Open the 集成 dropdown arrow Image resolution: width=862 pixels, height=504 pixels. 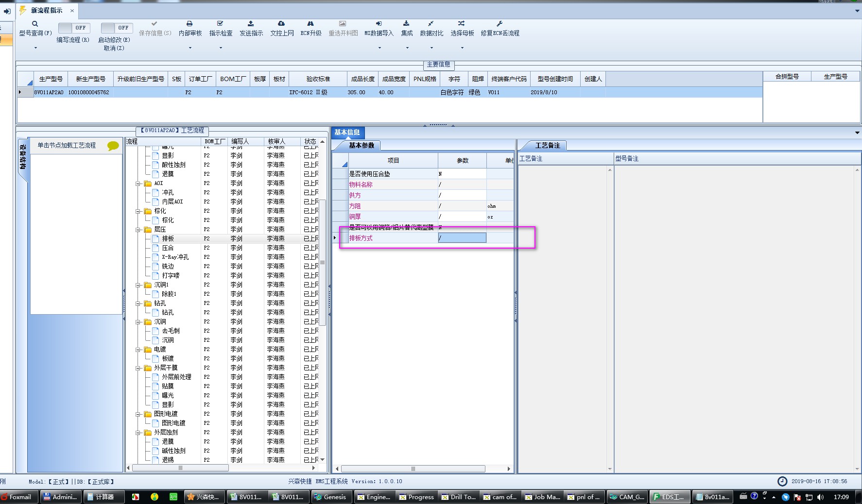407,48
